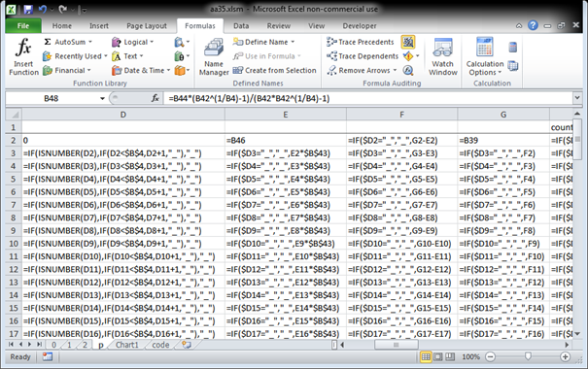Screen dimensions: 588x369
Task: Open the Math & Trig functions icon
Action: pyautogui.click(x=182, y=56)
